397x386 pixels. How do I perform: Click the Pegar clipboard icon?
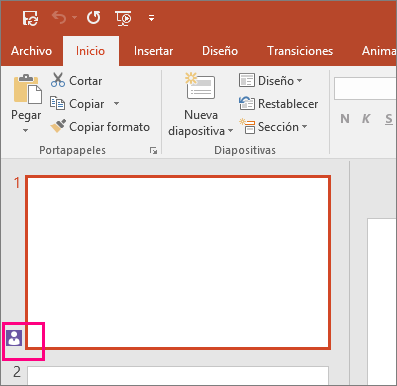click(x=28, y=89)
